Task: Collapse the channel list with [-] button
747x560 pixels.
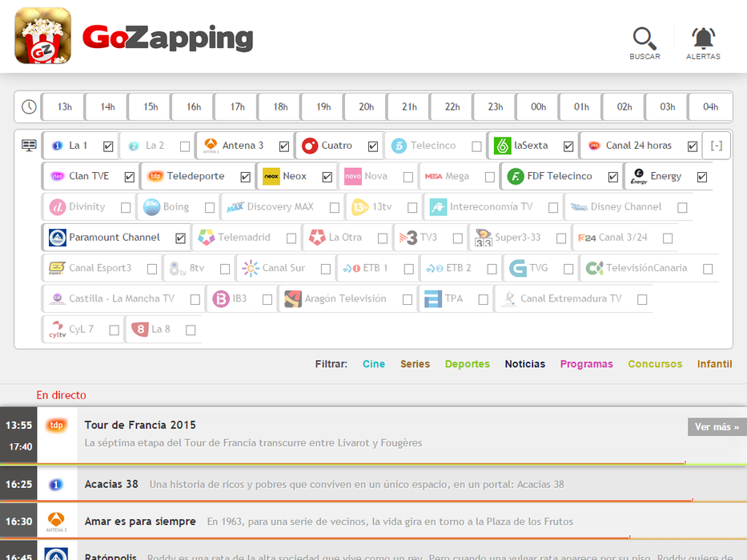Action: pos(717,146)
